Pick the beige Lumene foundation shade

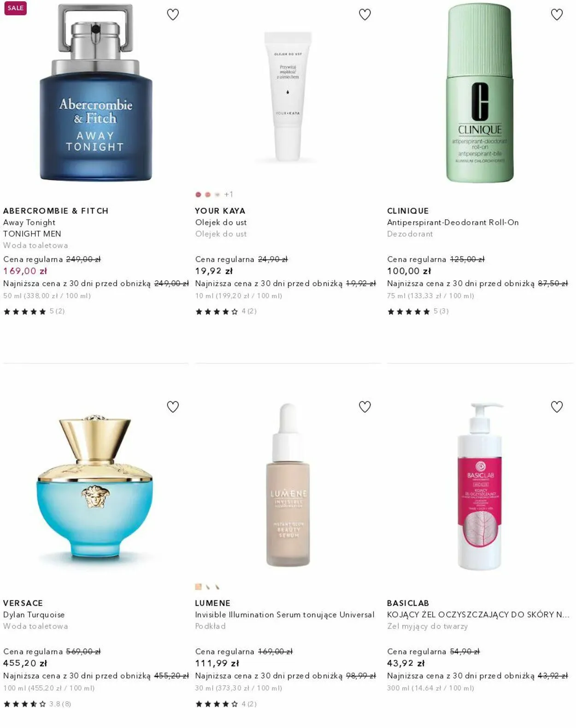tap(198, 587)
